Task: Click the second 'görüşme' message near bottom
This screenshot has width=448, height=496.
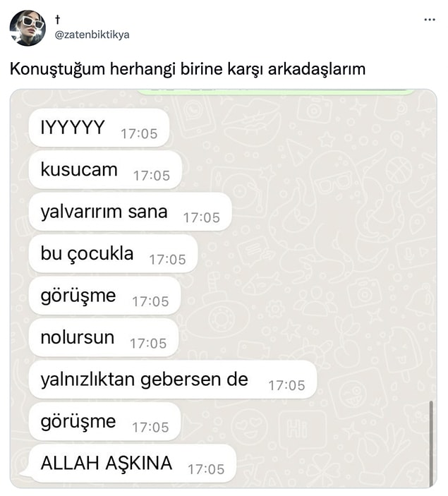Action: pos(104,421)
